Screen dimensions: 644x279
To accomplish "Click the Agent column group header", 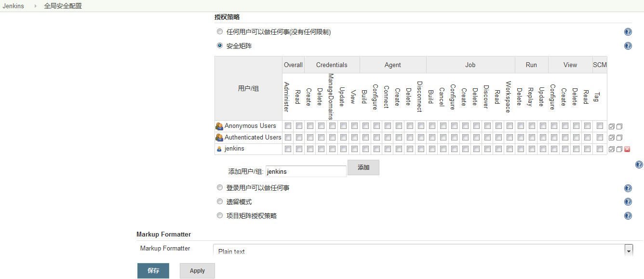I will (393, 65).
